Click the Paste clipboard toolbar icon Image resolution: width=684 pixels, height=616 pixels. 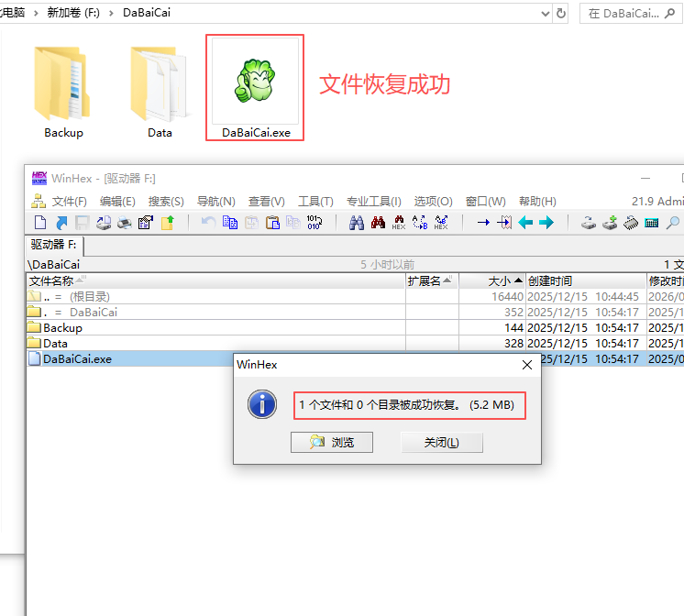coord(272,223)
